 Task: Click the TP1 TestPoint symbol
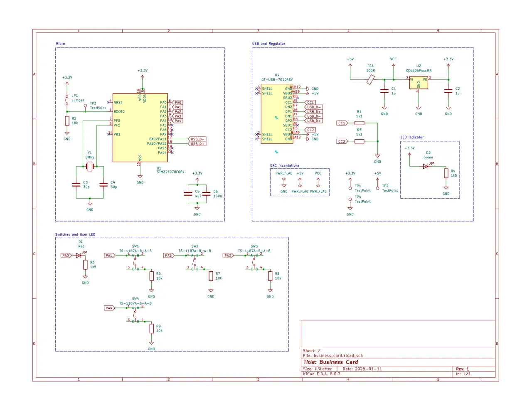(x=350, y=186)
